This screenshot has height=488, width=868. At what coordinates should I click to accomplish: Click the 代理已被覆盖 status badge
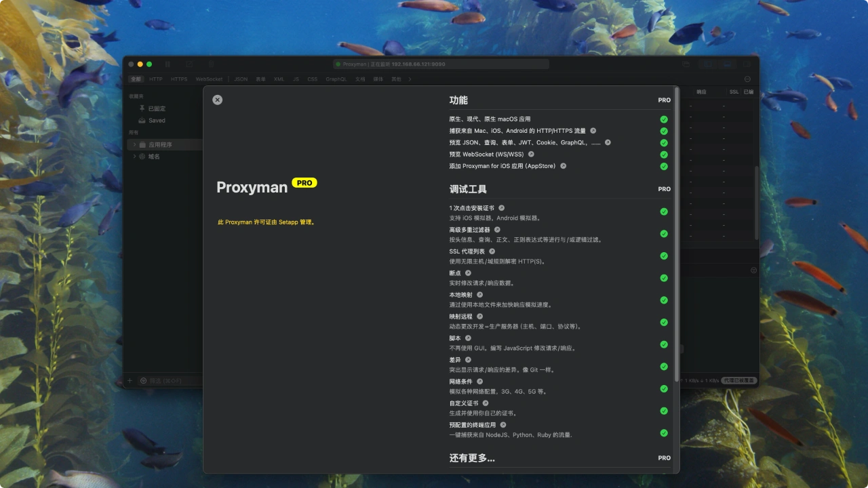pyautogui.click(x=738, y=381)
